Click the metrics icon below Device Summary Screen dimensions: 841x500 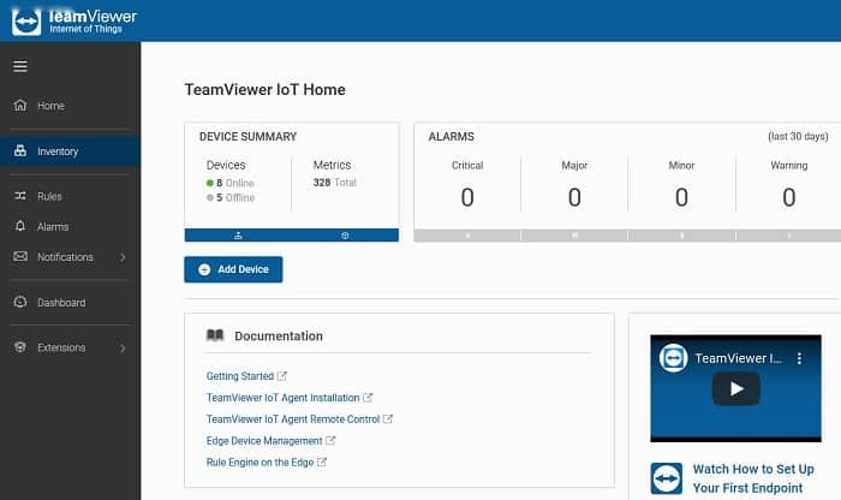345,236
